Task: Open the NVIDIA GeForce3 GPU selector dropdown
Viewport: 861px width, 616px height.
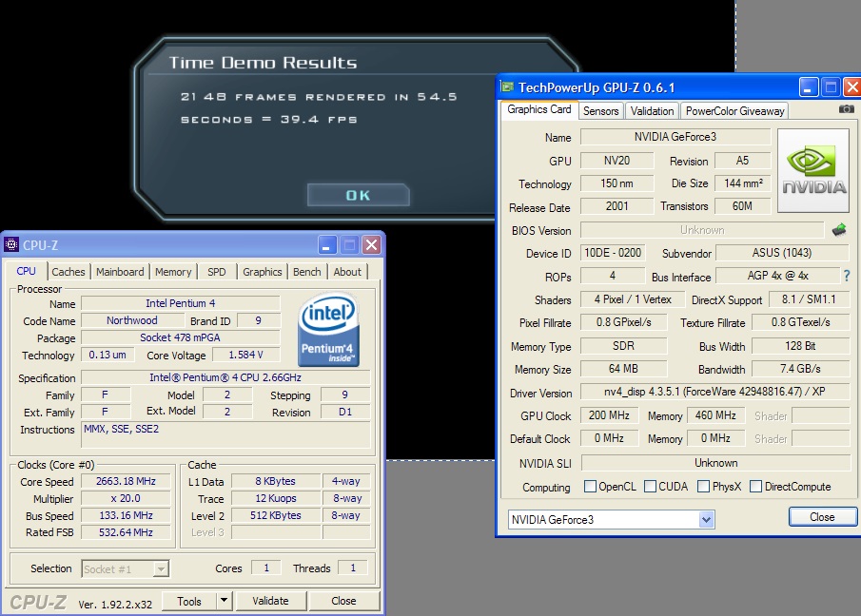Action: pyautogui.click(x=706, y=520)
